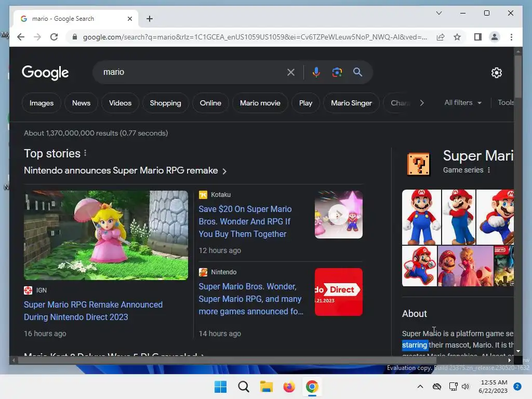Share this page using the share icon
Image resolution: width=532 pixels, height=399 pixels.
[x=441, y=37]
